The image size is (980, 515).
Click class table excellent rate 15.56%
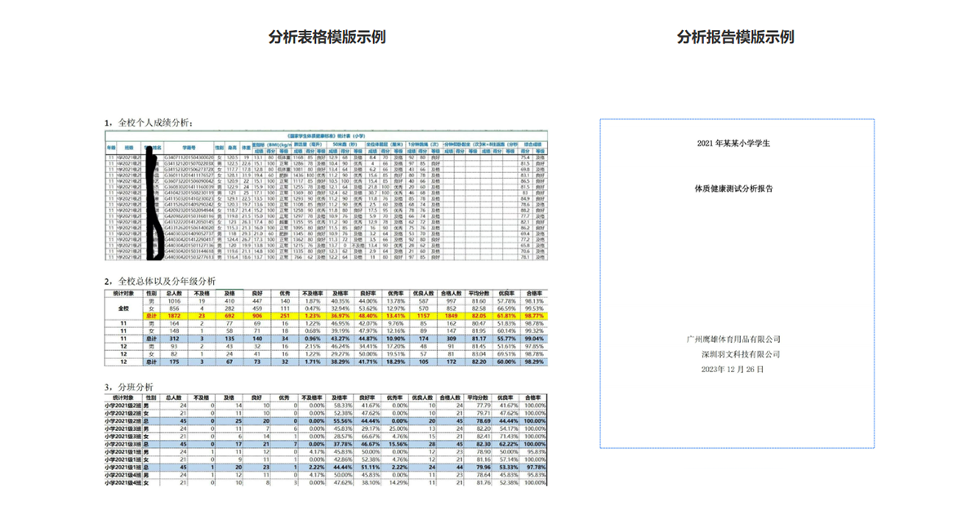[x=397, y=444]
